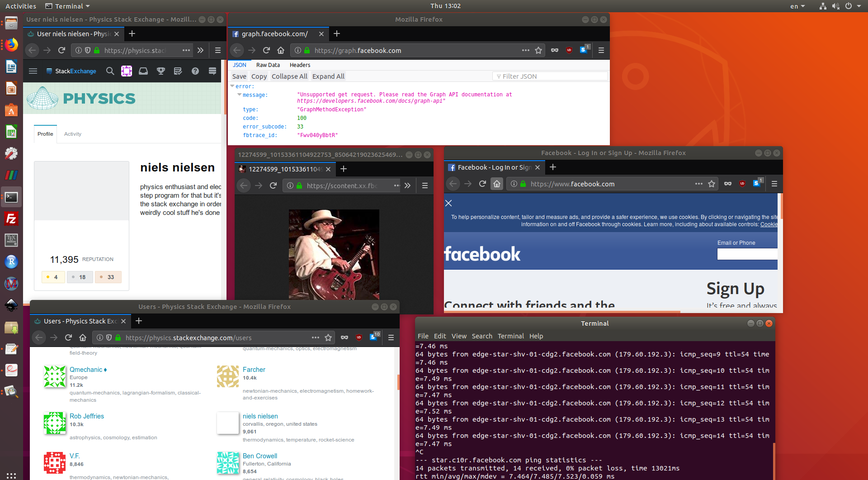Screen dimensions: 868x480
Task: Open Qmechanic user profile link
Action: click(86, 370)
